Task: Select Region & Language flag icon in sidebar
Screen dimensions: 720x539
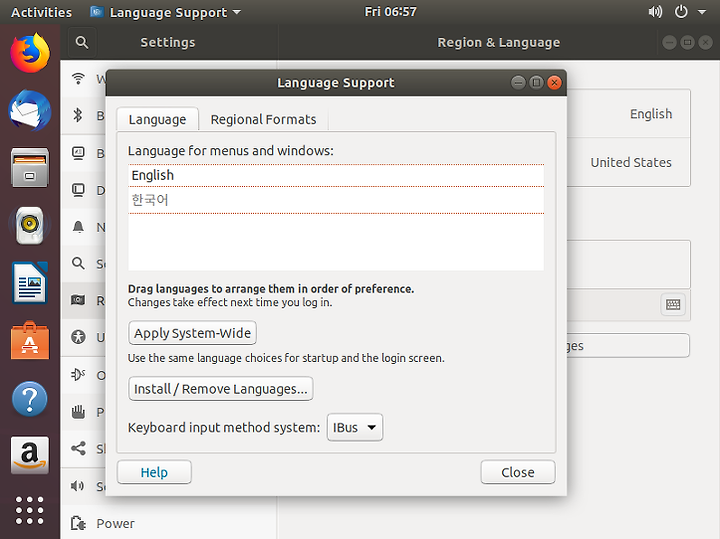Action: pos(78,300)
